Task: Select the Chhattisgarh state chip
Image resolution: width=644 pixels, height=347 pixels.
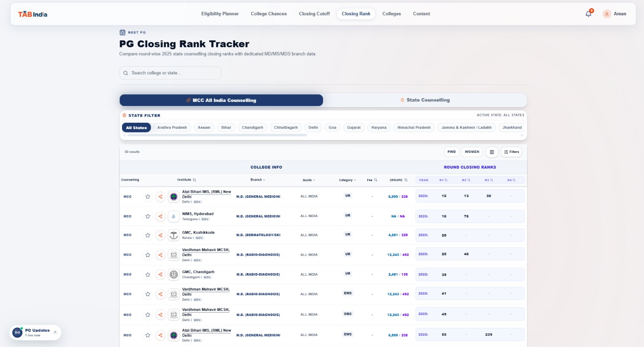Action: [x=286, y=127]
